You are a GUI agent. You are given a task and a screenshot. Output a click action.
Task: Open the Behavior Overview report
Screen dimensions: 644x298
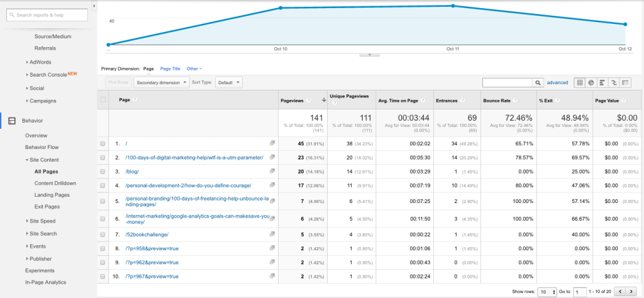coord(36,135)
